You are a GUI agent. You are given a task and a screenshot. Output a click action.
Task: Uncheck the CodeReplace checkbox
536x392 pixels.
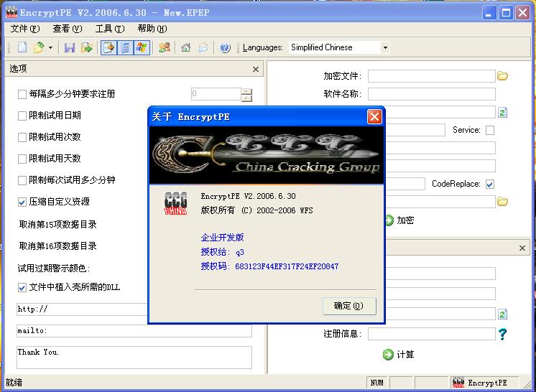point(490,184)
